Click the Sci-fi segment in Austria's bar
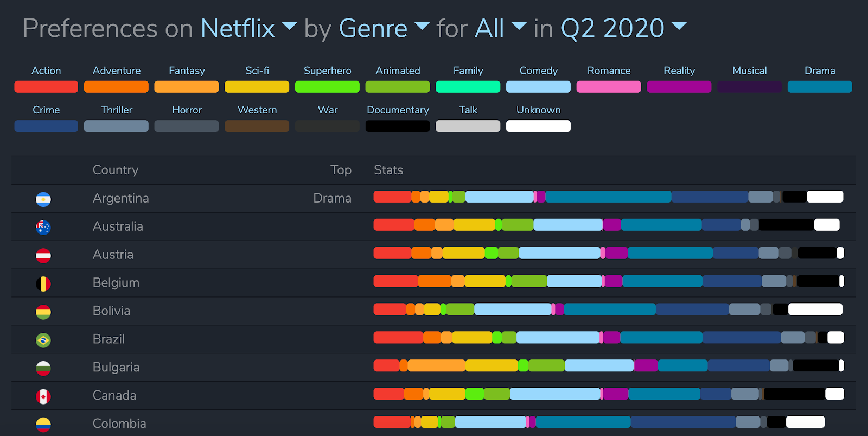 click(463, 253)
